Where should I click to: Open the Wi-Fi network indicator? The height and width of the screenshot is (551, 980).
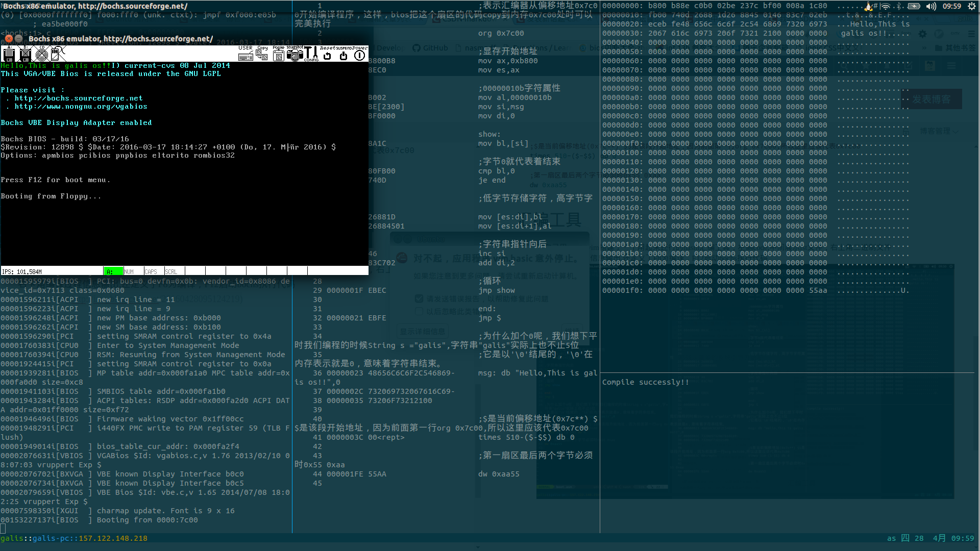point(886,6)
